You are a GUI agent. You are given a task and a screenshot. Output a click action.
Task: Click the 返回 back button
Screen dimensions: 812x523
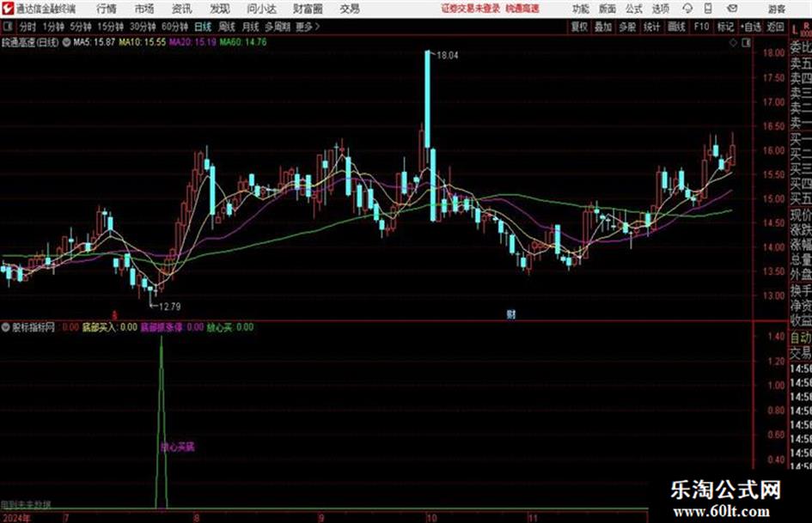[775, 27]
